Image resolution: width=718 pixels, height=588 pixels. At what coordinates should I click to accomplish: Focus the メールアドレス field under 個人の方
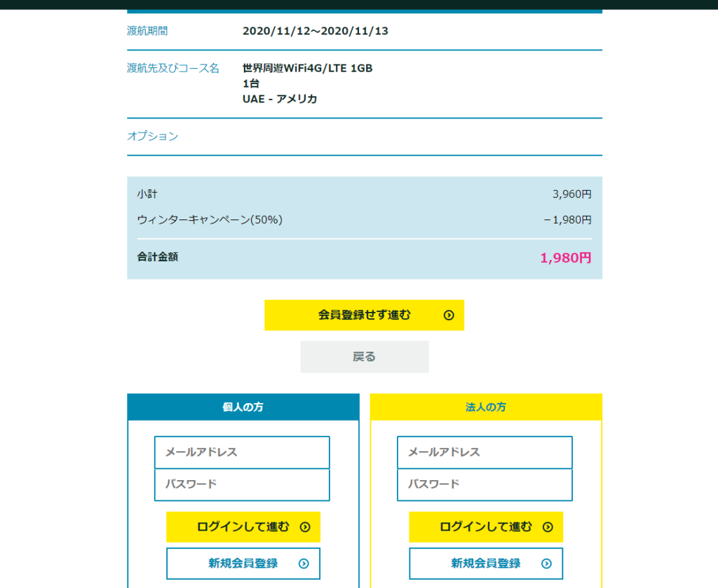coord(242,452)
